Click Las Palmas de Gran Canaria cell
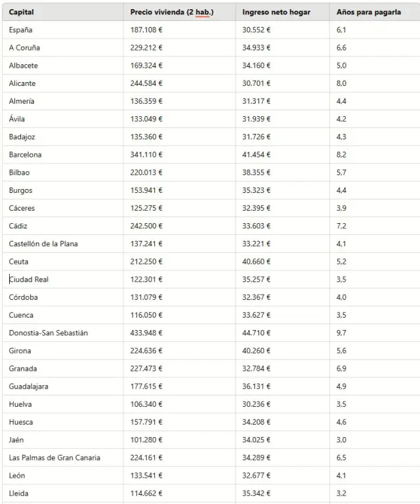The width and height of the screenshot is (420, 504). 54,457
